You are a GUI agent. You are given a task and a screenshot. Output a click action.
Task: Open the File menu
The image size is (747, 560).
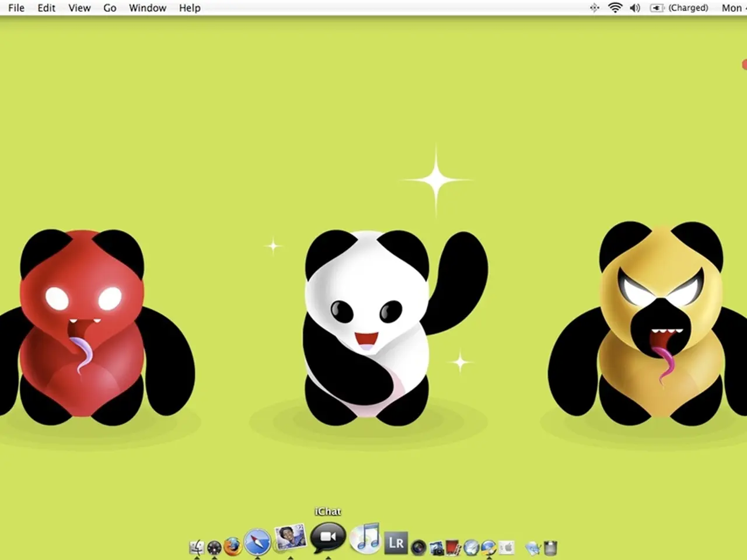[16, 8]
